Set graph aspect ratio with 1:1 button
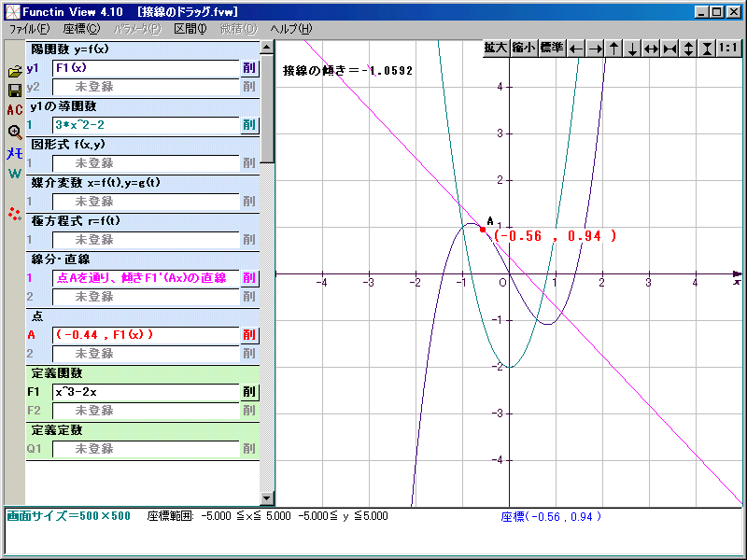This screenshot has width=747, height=560. (730, 49)
